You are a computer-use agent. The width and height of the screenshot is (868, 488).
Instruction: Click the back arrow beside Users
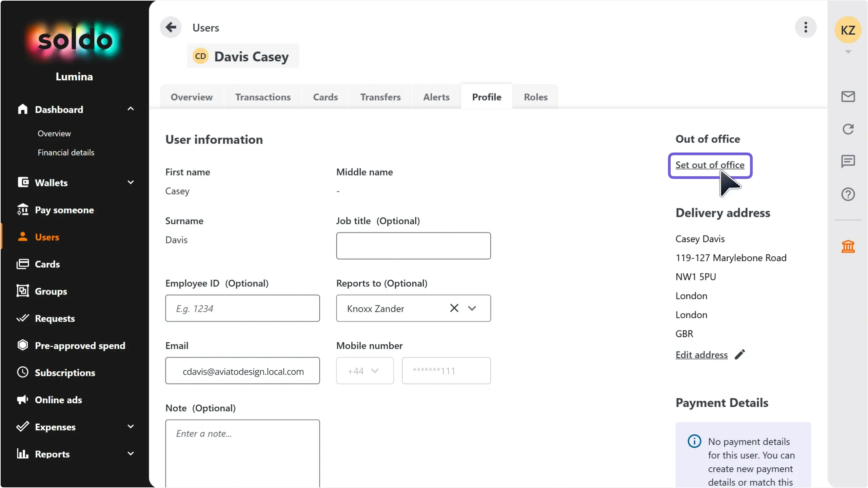(x=171, y=27)
